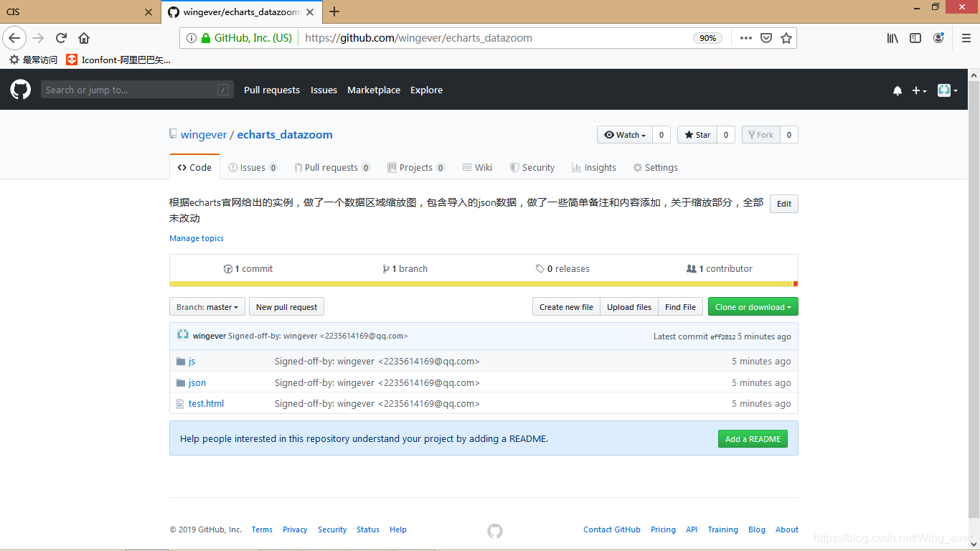The width and height of the screenshot is (980, 551).
Task: Open the Iconfont bookmark in bookmarks bar
Action: (x=118, y=60)
